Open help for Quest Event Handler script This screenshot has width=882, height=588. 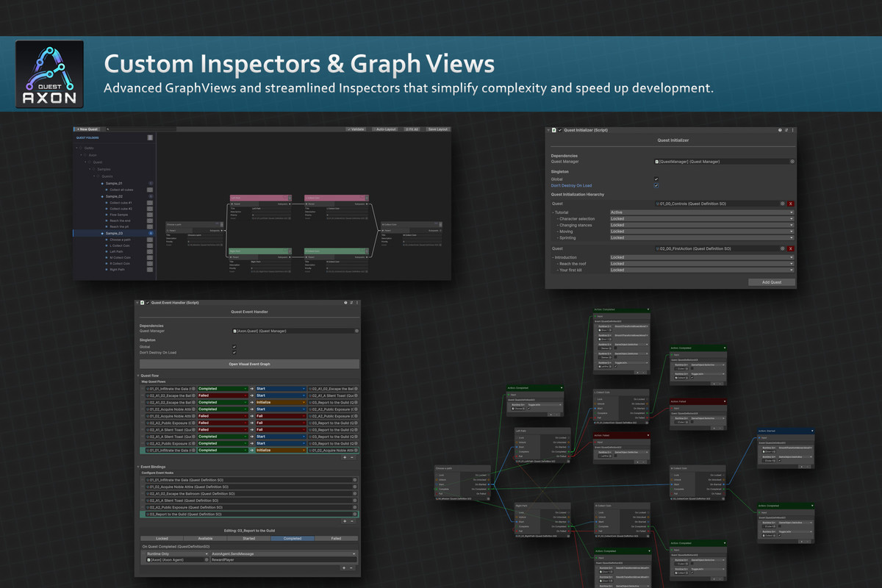coord(345,303)
